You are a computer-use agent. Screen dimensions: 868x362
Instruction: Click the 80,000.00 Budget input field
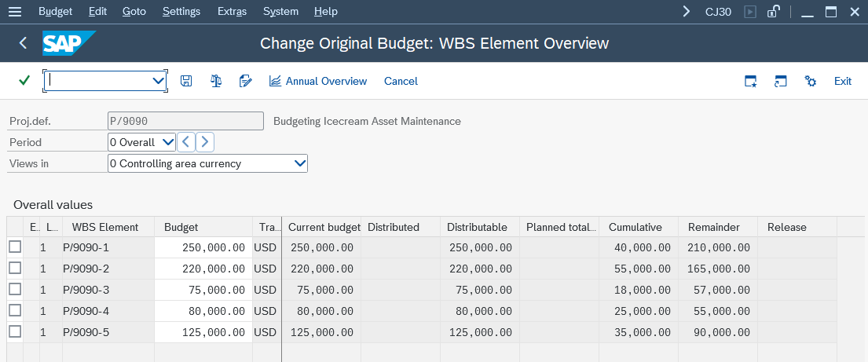coord(203,310)
